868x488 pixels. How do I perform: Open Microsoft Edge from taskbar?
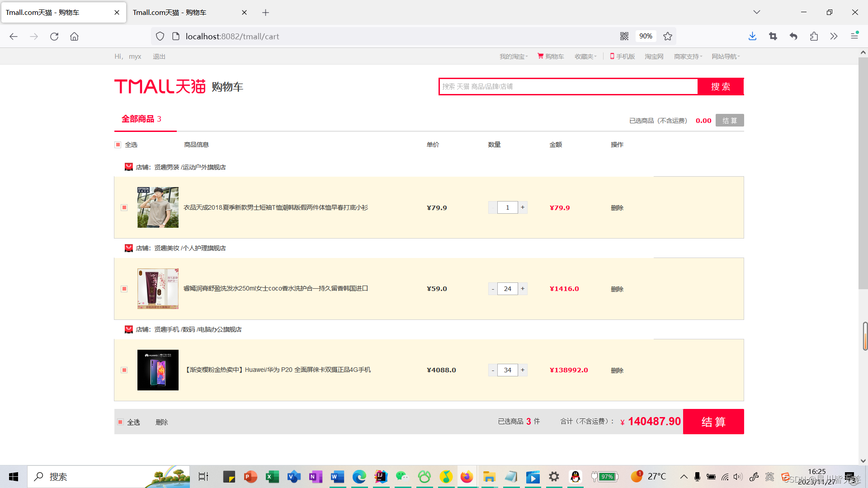coord(359,477)
